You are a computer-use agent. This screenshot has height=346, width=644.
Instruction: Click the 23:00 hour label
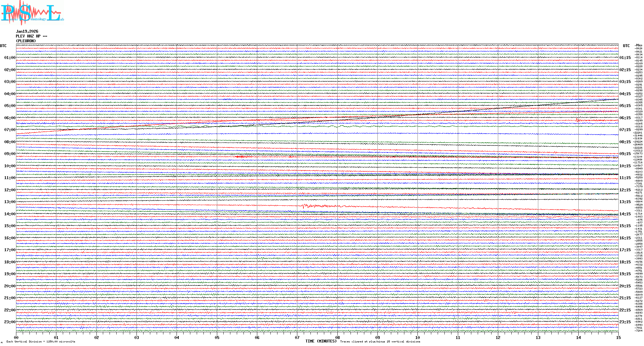(x=10, y=322)
